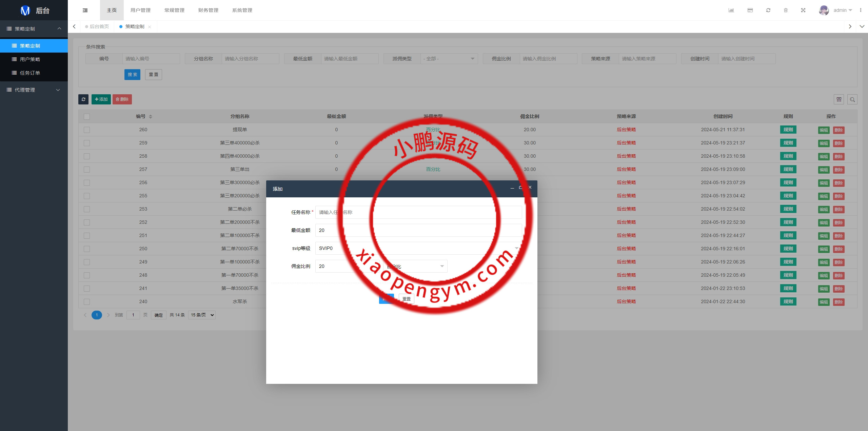Click the refresh icon in top header
Image resolution: width=868 pixels, height=431 pixels.
click(x=768, y=10)
